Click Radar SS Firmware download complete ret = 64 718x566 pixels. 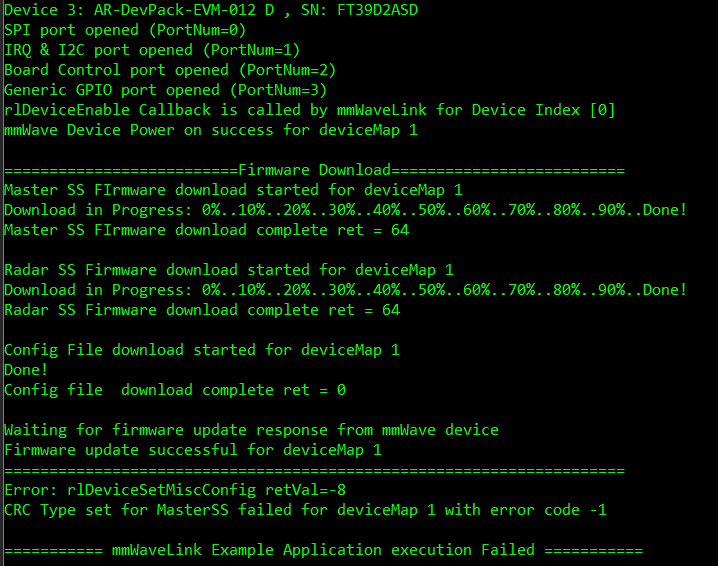tap(202, 310)
